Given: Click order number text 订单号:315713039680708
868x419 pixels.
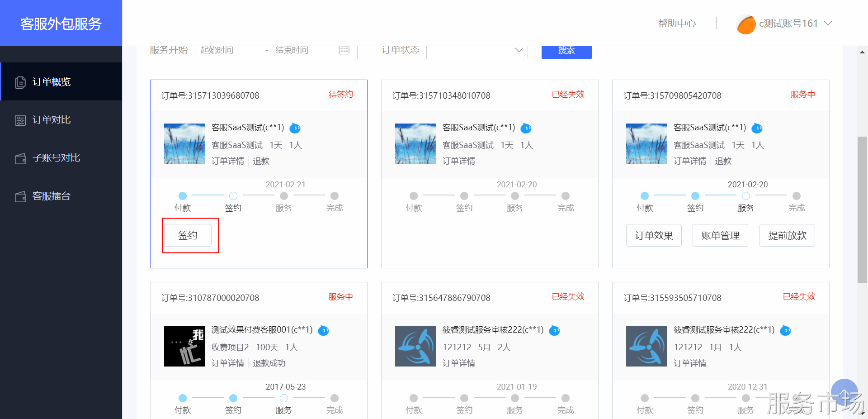Looking at the screenshot, I should 210,95.
